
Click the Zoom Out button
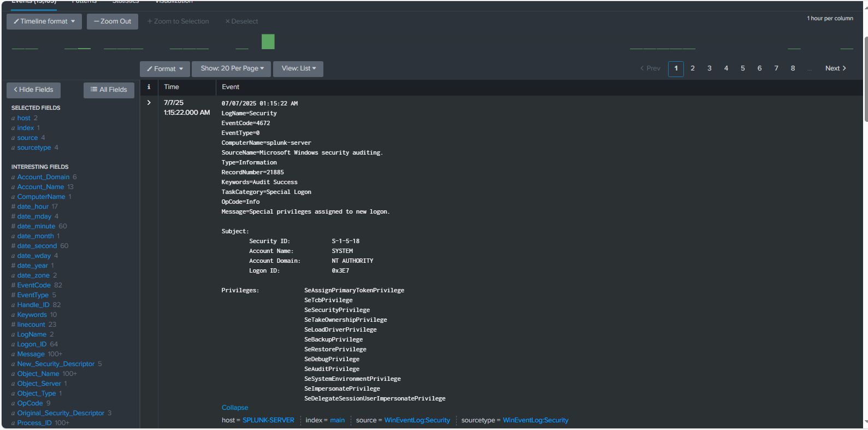coord(112,21)
